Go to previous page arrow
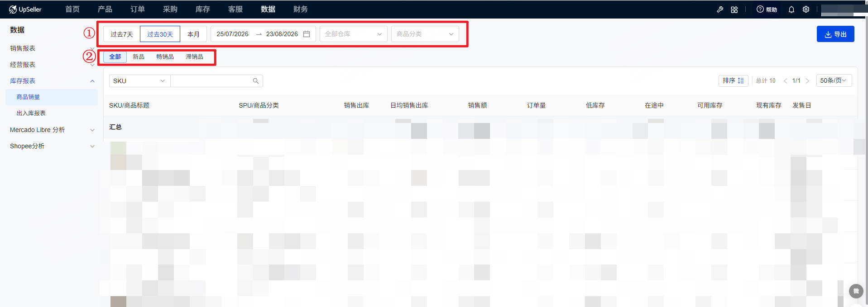The width and height of the screenshot is (868, 307). pyautogui.click(x=785, y=81)
